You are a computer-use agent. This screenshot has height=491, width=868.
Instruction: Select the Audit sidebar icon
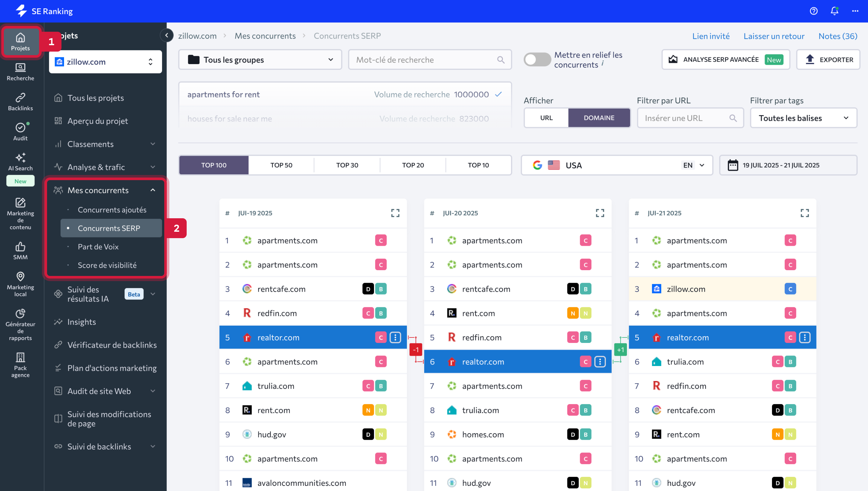(20, 131)
